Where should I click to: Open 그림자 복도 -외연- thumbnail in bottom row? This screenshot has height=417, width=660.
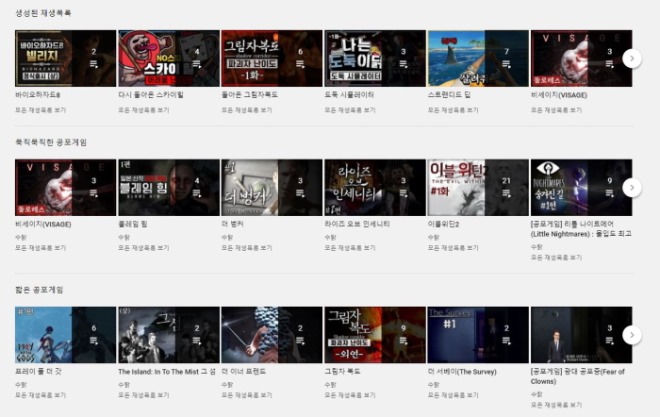[375, 335]
